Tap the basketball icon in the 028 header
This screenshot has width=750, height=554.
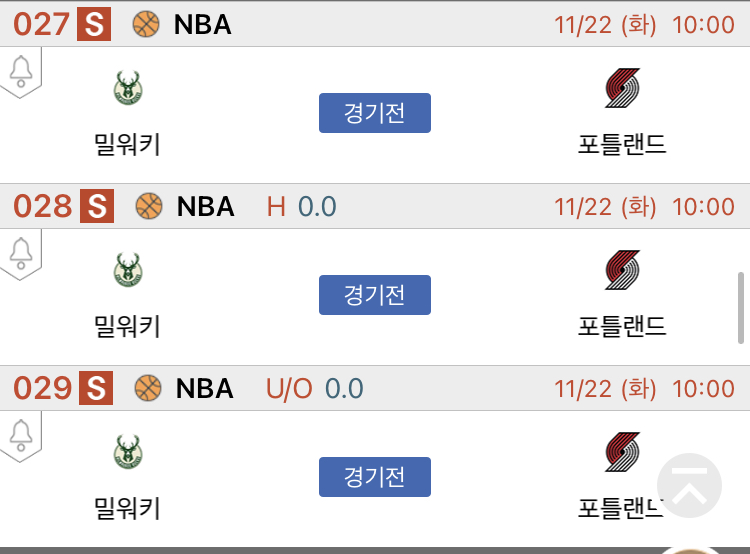(x=149, y=206)
